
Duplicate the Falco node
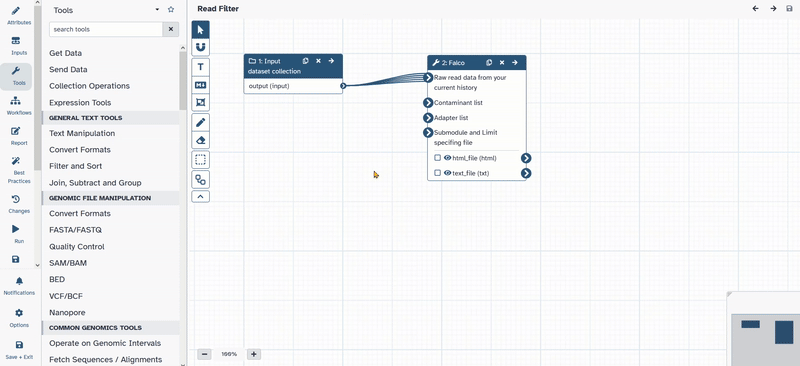coord(489,62)
